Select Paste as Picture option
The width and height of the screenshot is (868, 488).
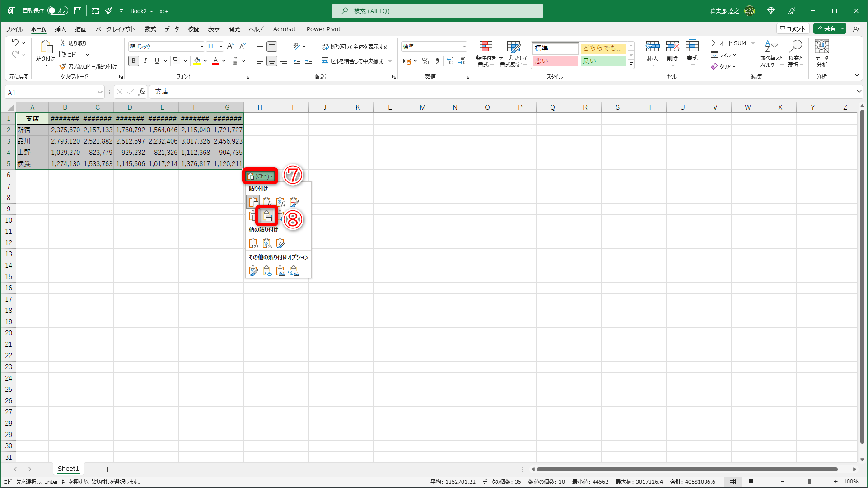click(x=281, y=271)
